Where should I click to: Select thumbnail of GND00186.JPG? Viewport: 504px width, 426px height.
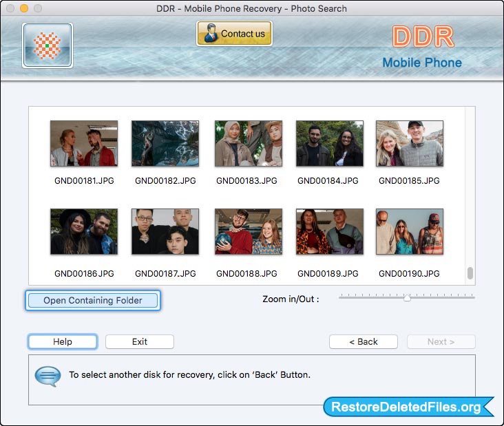[x=84, y=231]
